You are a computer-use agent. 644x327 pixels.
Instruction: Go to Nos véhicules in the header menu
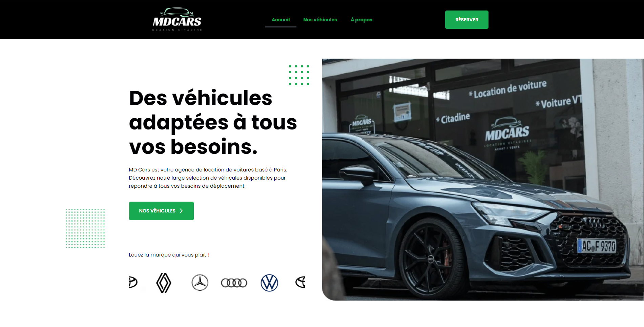320,20
